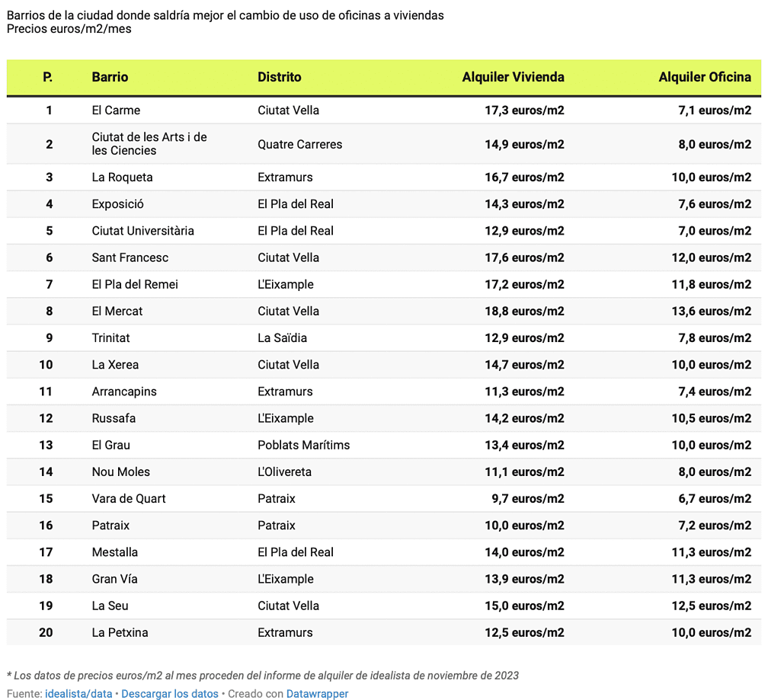Click the Gran Vía neighborhood name

(114, 579)
